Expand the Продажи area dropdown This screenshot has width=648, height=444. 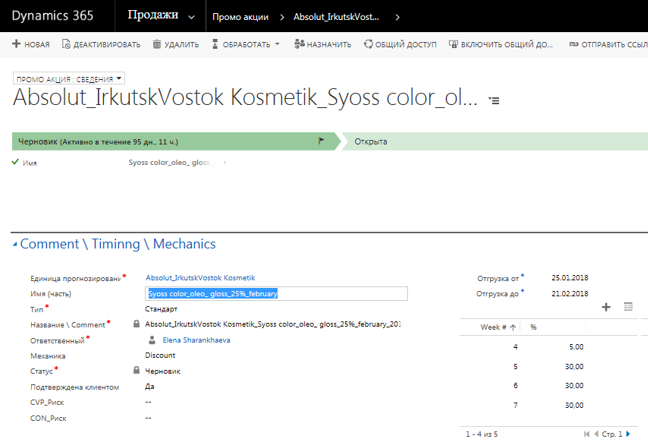[191, 17]
